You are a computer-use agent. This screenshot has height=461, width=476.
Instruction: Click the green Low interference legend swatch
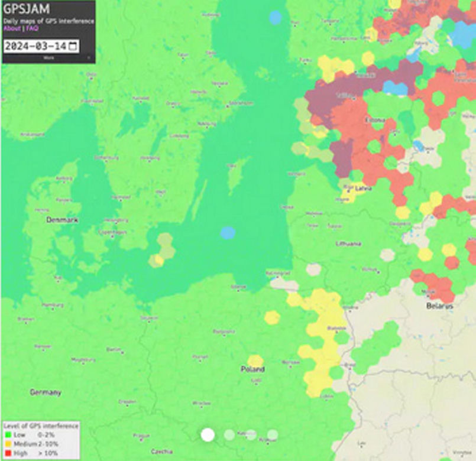click(x=8, y=435)
